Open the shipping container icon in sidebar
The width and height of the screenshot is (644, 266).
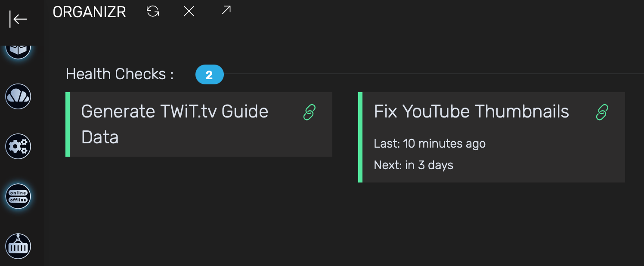click(x=18, y=246)
